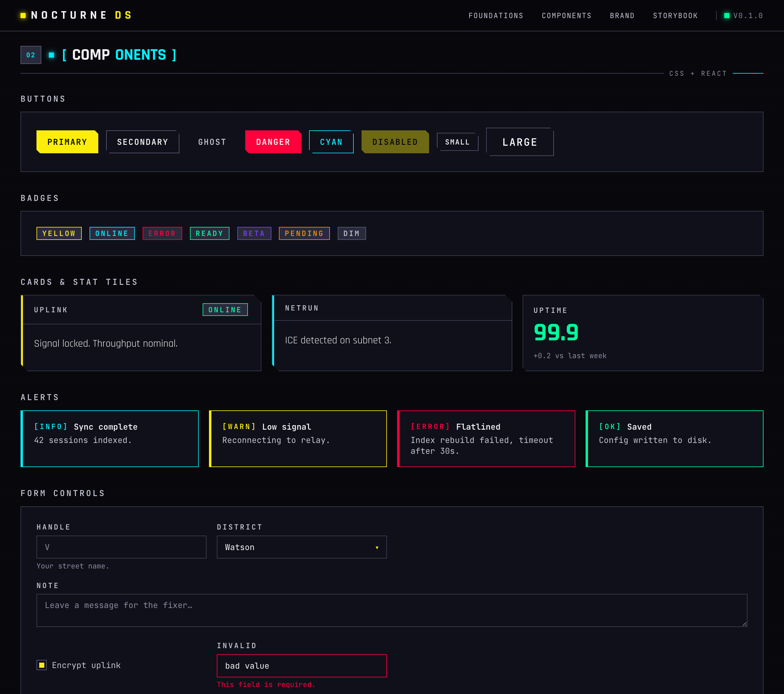Click 'This field is required.' error text
The width and height of the screenshot is (784, 694).
266,685
